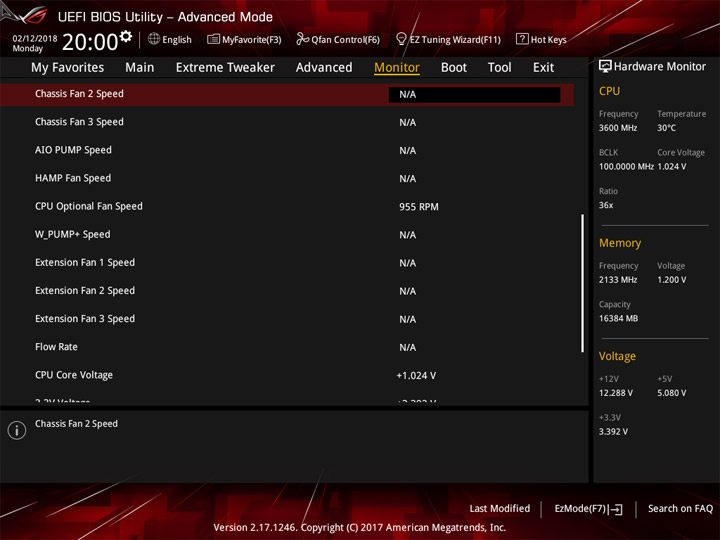This screenshot has width=720, height=540.
Task: Select CPU Optional Fan Speed row
Action: (x=287, y=207)
